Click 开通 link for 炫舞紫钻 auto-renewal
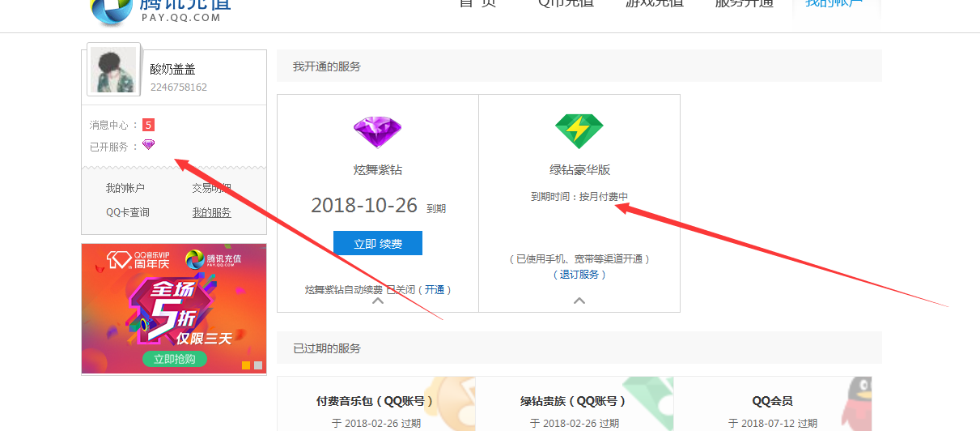Viewport: 980px width, 431px height. [435, 289]
